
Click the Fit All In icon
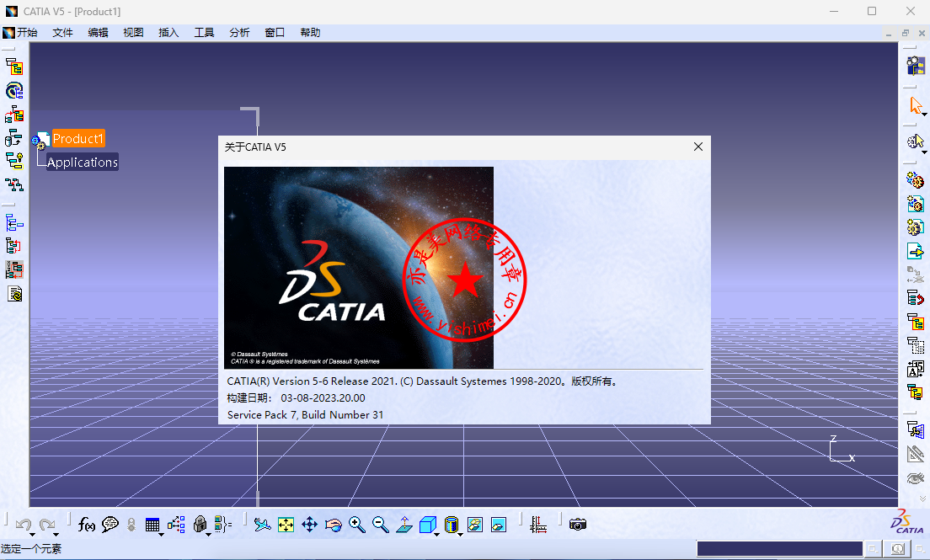[x=286, y=525]
